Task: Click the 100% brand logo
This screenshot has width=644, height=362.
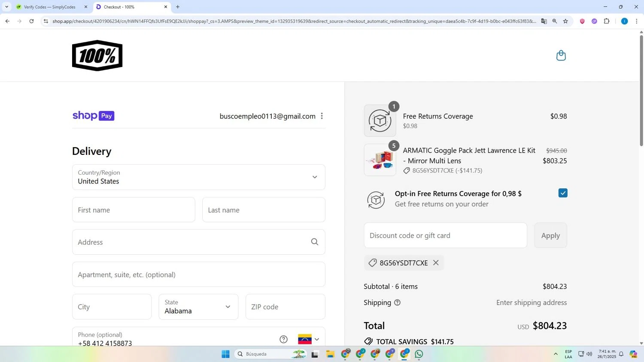Action: coord(97,56)
